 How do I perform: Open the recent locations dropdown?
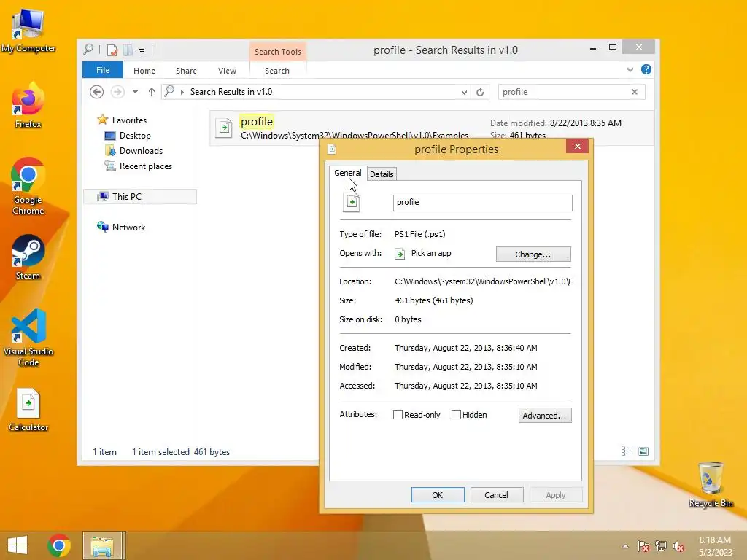coord(135,92)
